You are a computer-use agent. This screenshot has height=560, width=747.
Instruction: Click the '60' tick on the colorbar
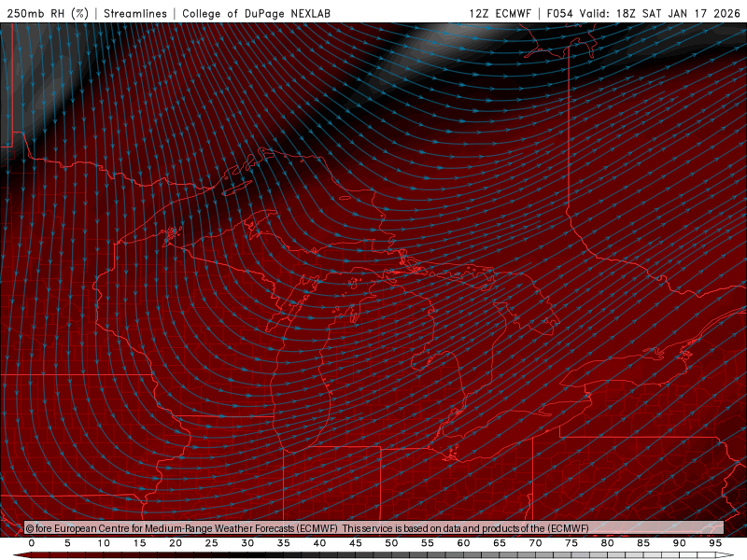(463, 543)
